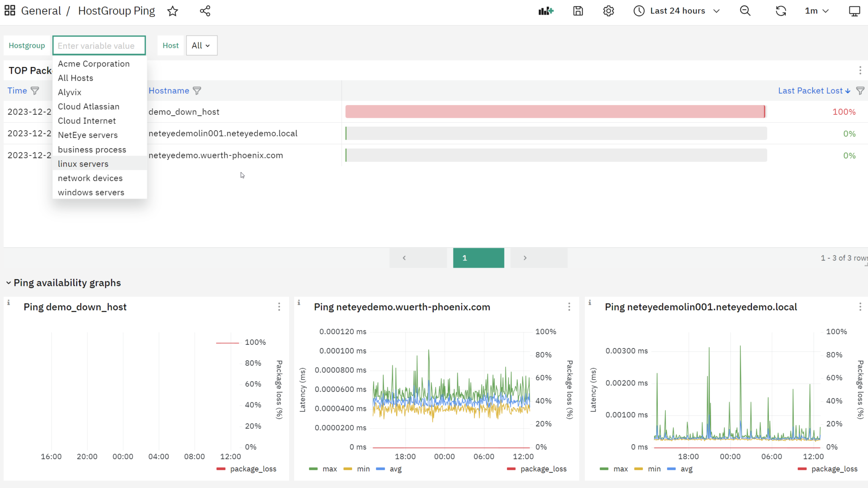Share the dashboard
Image resolution: width=868 pixels, height=488 pixels.
click(205, 11)
